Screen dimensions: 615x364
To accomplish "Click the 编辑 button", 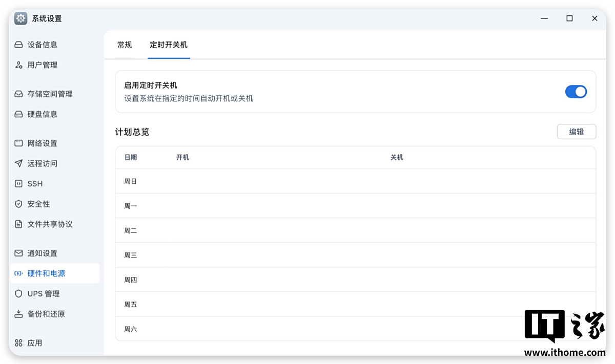I will pyautogui.click(x=576, y=132).
